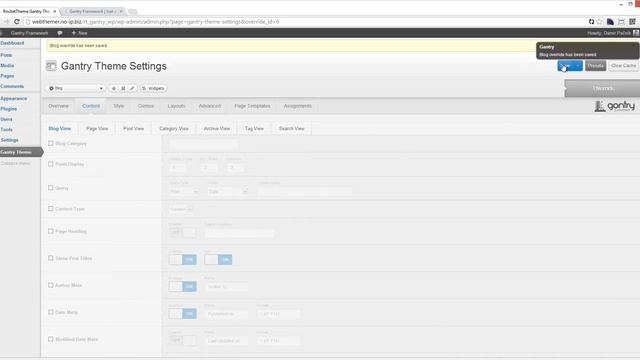Open the Content Type dropdown

(x=181, y=209)
